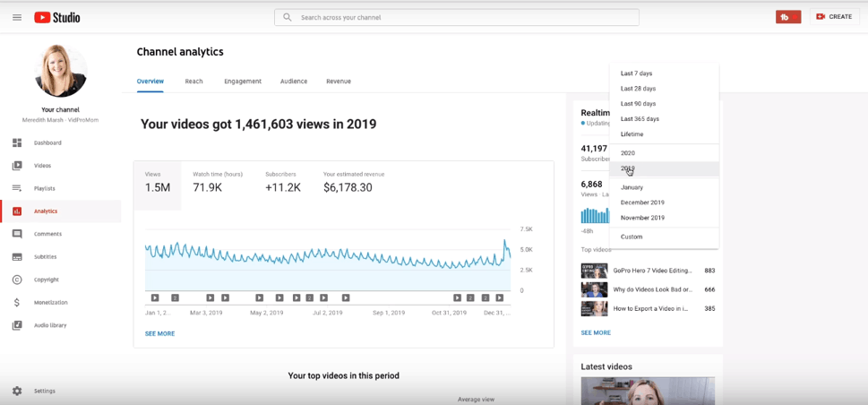
Task: Select Analytics in the sidebar
Action: 60,211
